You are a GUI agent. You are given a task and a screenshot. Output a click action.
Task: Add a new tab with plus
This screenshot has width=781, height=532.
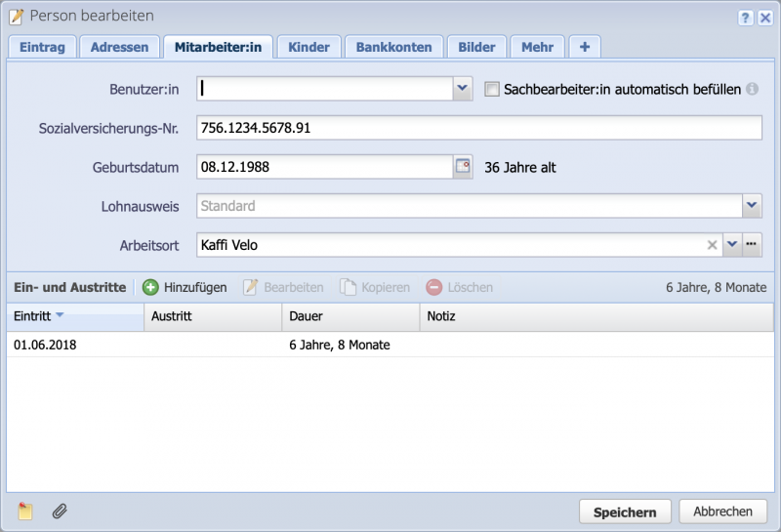click(585, 47)
